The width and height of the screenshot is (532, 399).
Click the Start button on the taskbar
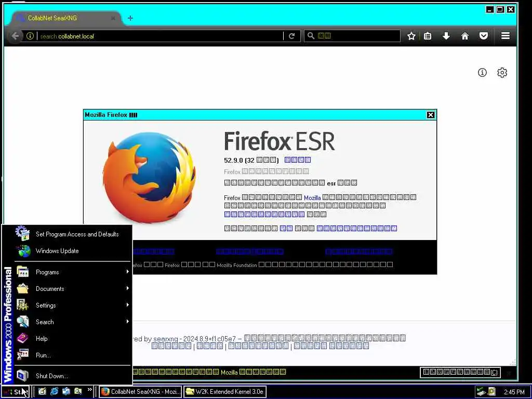coord(16,392)
